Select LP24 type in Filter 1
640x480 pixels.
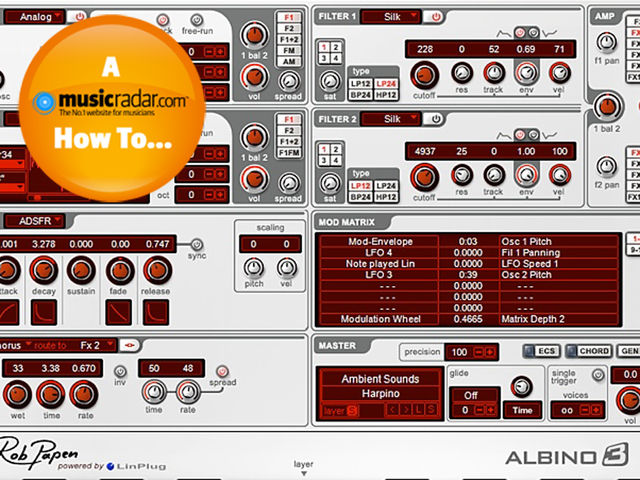pyautogui.click(x=386, y=84)
